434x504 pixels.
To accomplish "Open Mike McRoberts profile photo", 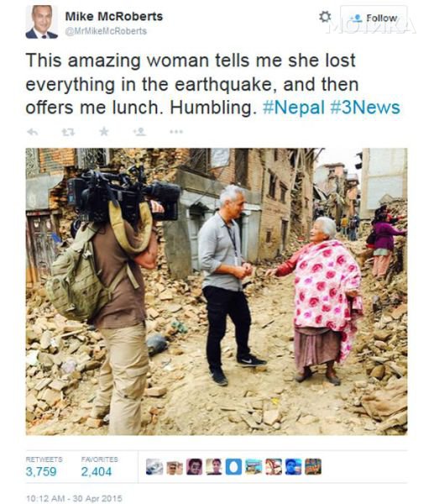I will tap(42, 22).
